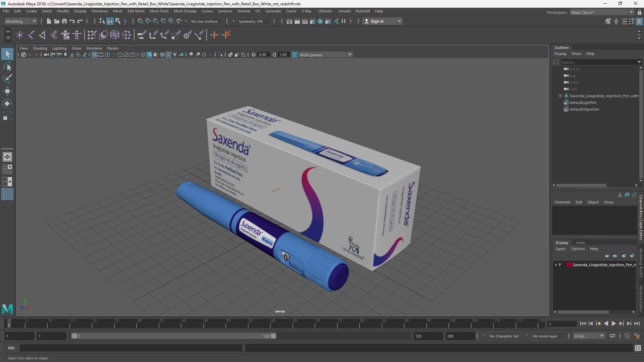Jump to the end of playback range
This screenshot has width=644, height=362.
point(637,323)
